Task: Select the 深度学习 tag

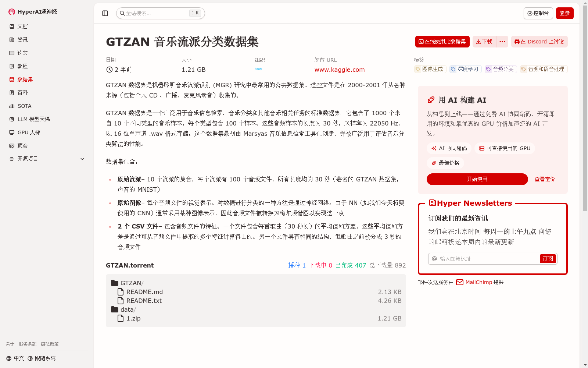Action: tap(465, 69)
